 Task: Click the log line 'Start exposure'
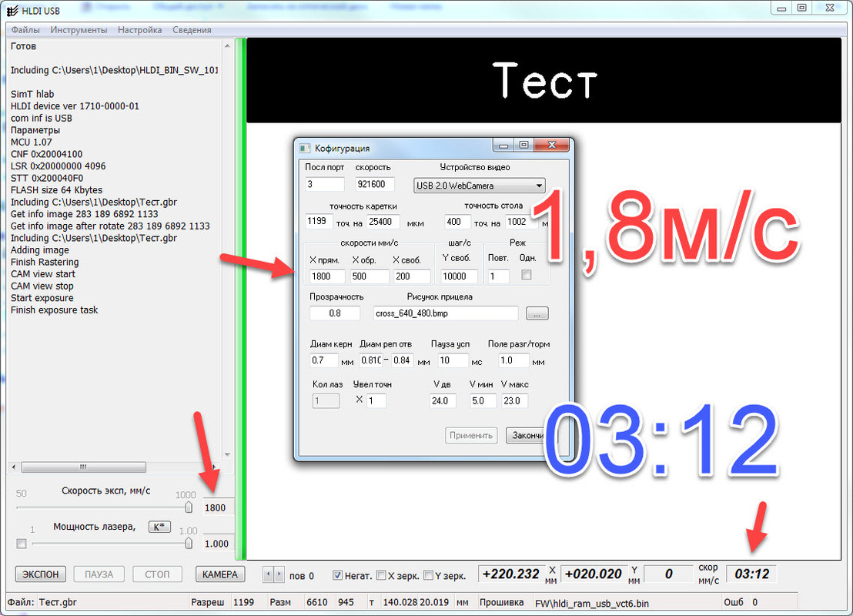point(42,298)
